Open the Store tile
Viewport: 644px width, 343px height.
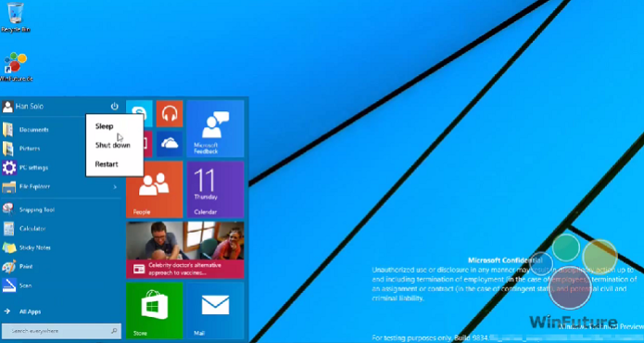[154, 311]
